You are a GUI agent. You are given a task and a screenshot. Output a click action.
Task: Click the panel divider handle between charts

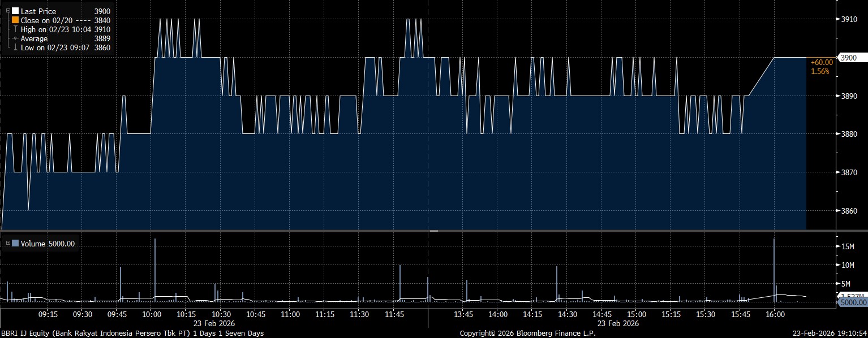click(x=434, y=231)
